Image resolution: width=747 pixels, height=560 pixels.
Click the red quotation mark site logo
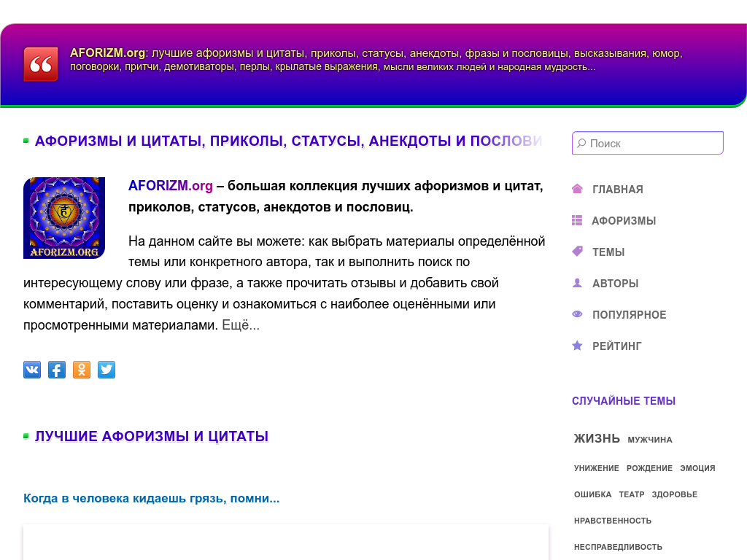coord(41,64)
